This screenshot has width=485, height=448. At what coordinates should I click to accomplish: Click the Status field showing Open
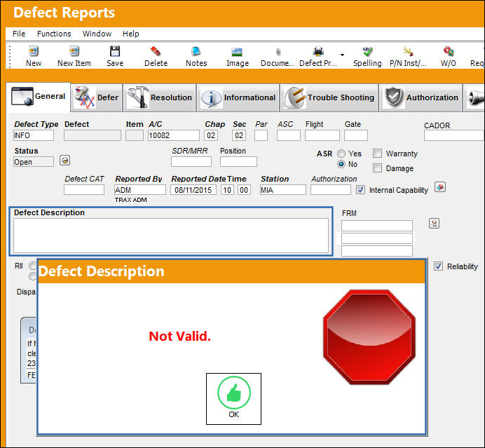coord(34,161)
